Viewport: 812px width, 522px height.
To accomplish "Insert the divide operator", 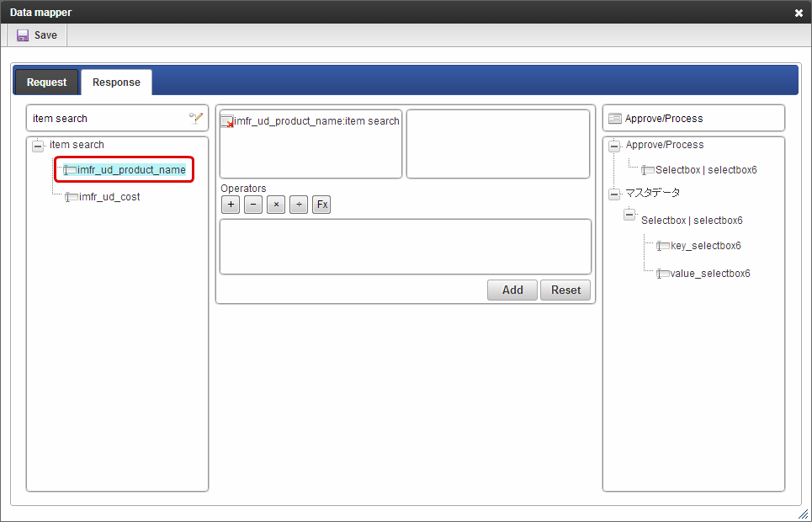I will click(299, 205).
